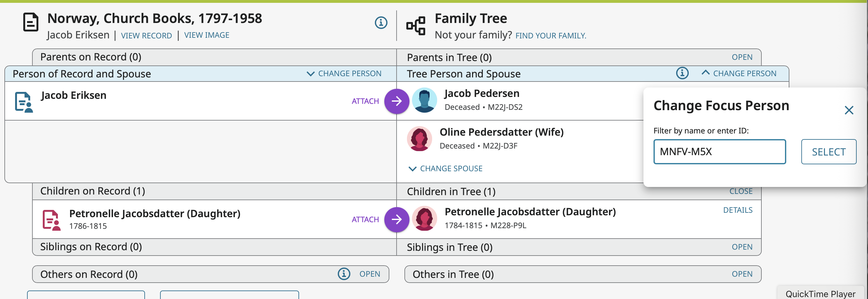Click the purple attach arrow for Jacob Eriksen

click(397, 101)
